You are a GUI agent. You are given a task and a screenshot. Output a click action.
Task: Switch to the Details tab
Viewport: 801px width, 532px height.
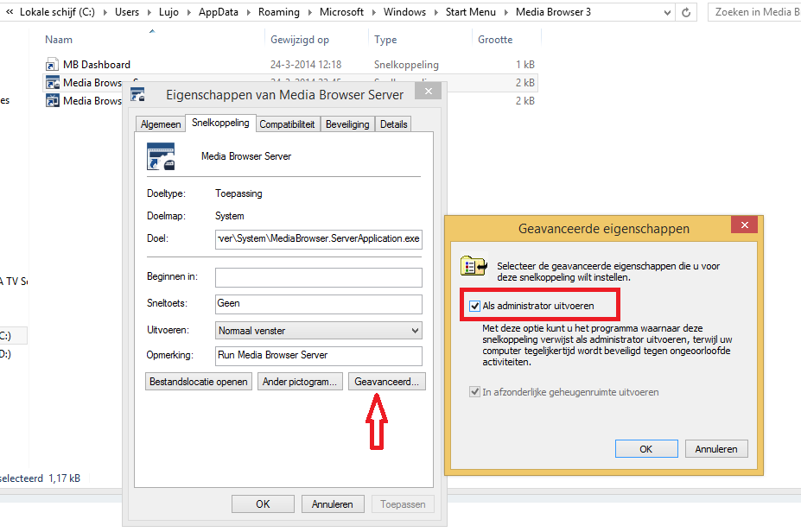pos(393,124)
